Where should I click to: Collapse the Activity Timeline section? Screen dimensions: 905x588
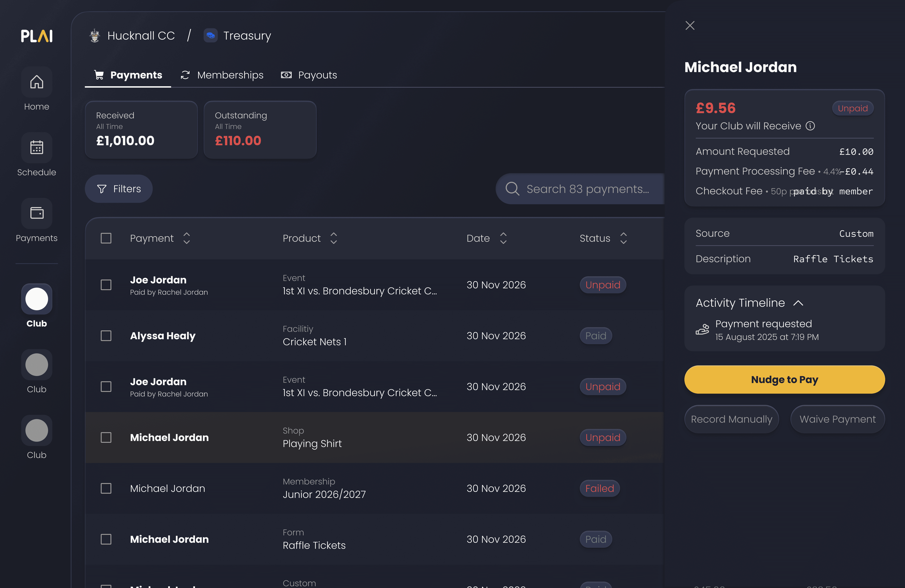[798, 303]
